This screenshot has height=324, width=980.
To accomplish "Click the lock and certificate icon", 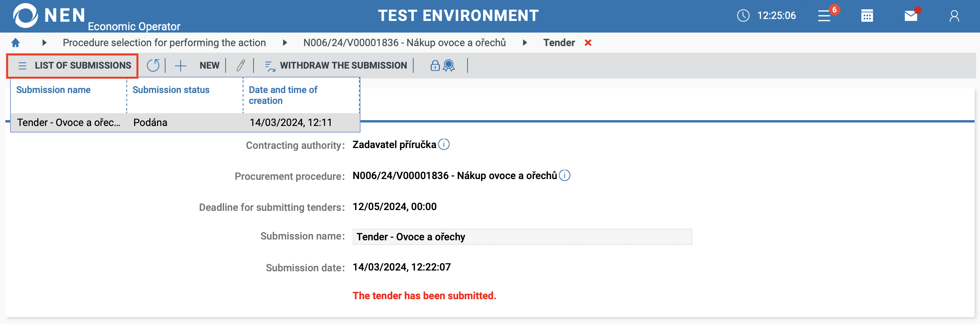I will pos(442,65).
